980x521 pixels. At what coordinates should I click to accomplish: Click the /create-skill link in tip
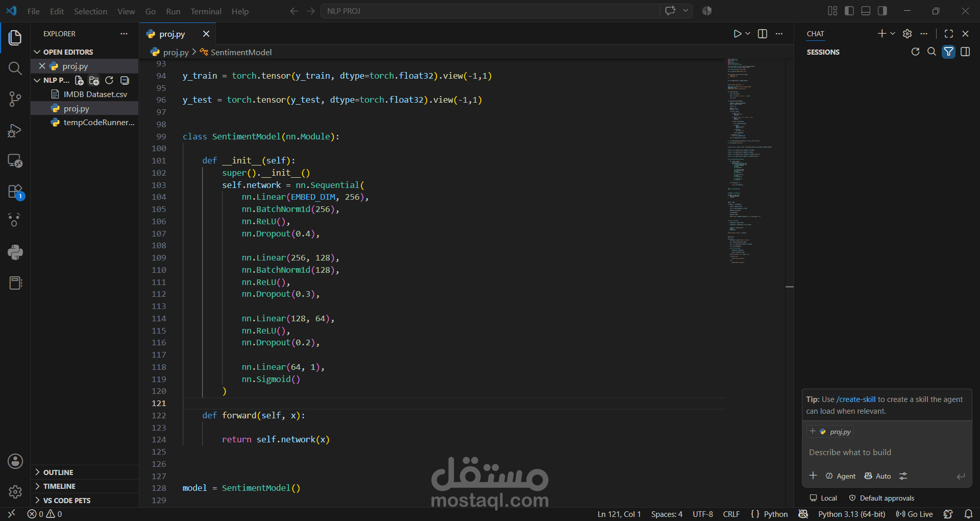coord(856,399)
